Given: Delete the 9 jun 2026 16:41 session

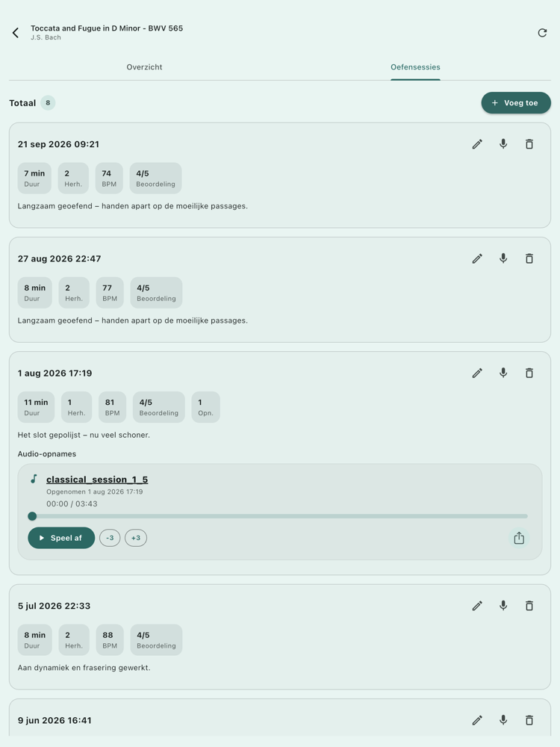Looking at the screenshot, I should click(529, 720).
